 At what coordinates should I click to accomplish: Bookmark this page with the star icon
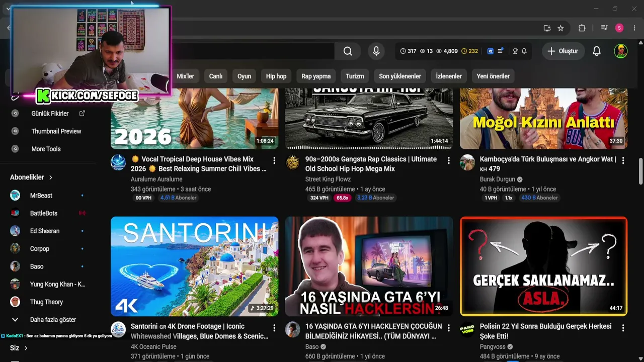(560, 28)
